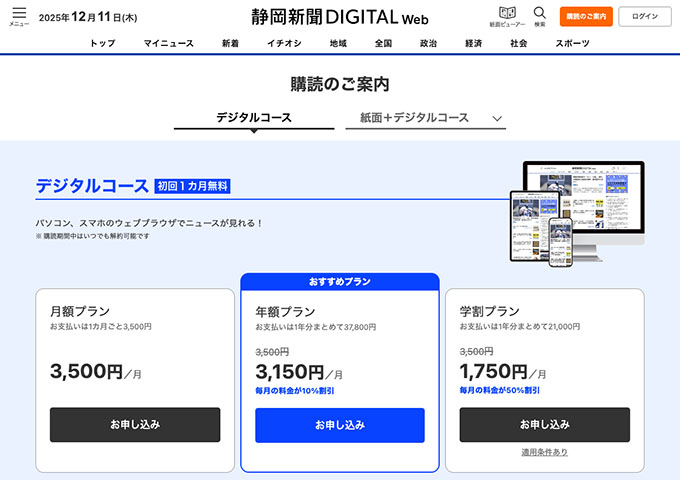Screen dimensions: 680x480
Task: Click お申し込み under 月額プラン
Action: coord(135,424)
